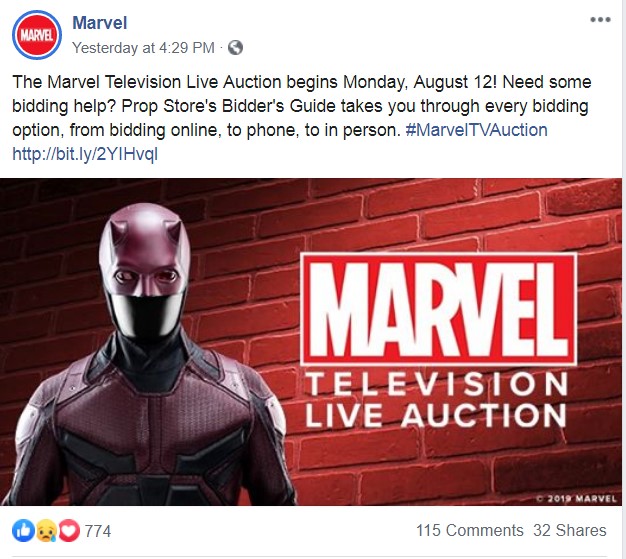This screenshot has height=559, width=626.
Task: Click the Sad reaction icon
Action: (x=46, y=531)
